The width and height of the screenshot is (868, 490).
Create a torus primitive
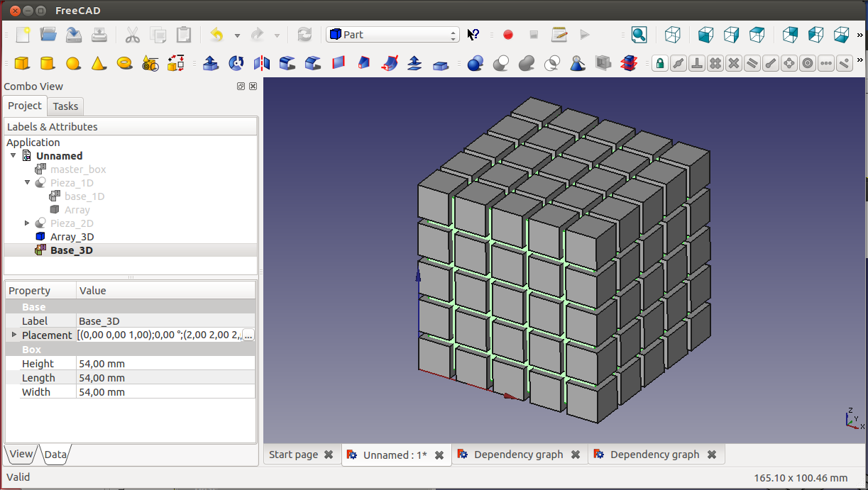[125, 63]
